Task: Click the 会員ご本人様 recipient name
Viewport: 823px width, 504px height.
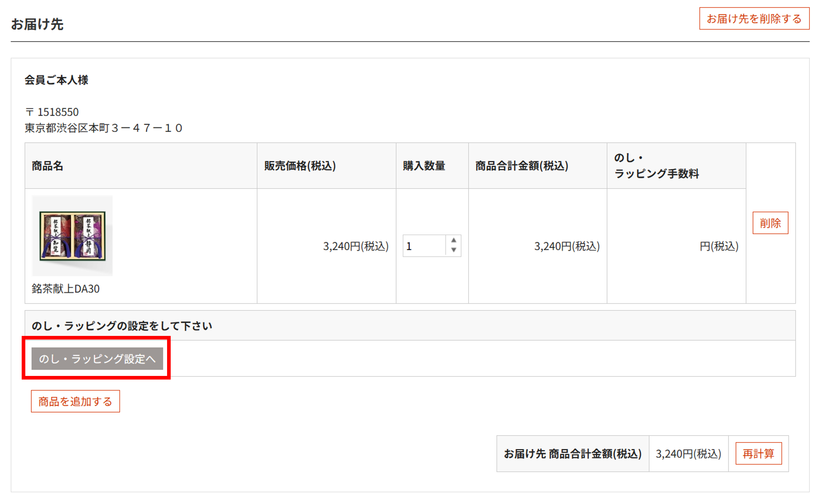Action: click(x=57, y=80)
